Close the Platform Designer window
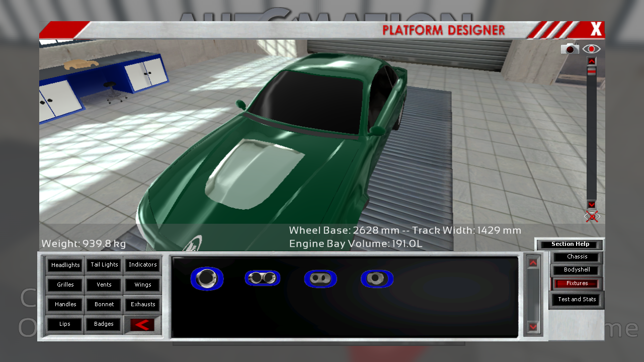Screen dimensions: 644x362 tap(596, 30)
